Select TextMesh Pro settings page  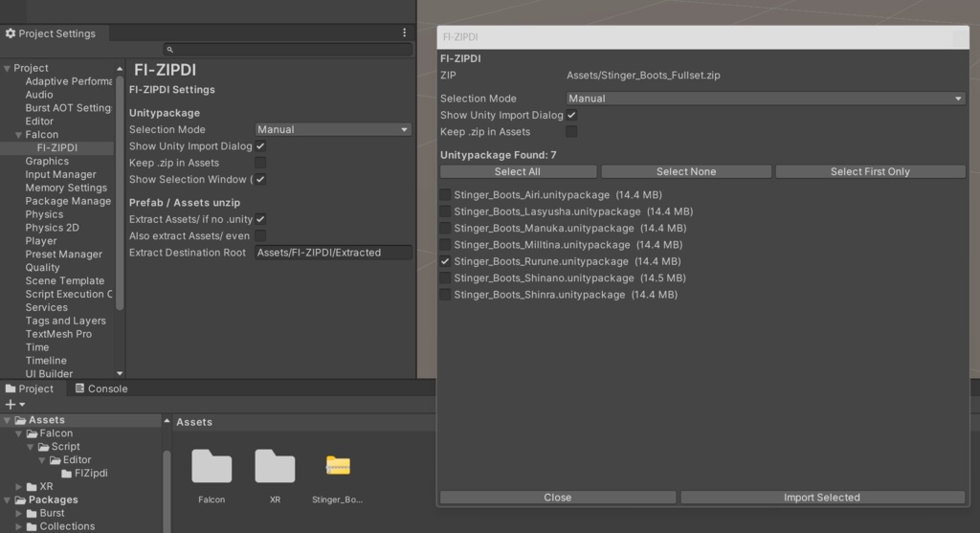click(x=58, y=334)
